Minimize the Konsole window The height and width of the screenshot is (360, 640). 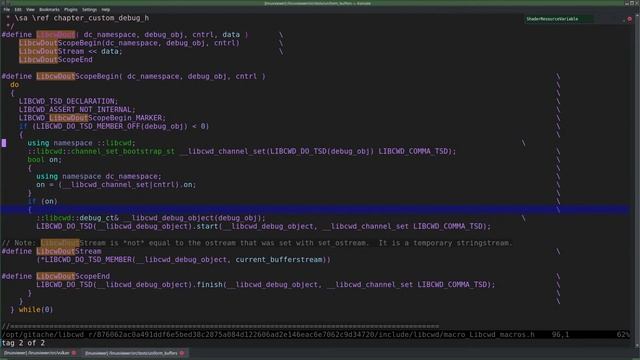[x=627, y=3]
